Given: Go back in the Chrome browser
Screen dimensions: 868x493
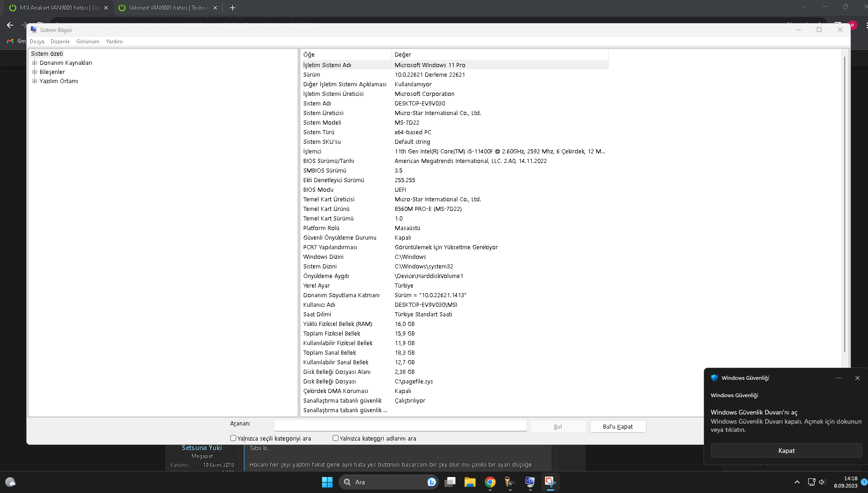Looking at the screenshot, I should pos(10,25).
